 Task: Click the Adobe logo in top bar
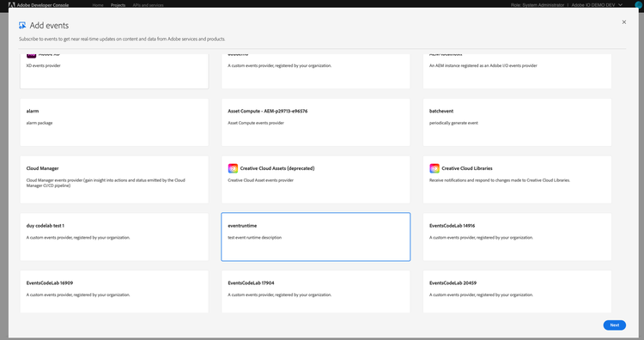tap(11, 5)
